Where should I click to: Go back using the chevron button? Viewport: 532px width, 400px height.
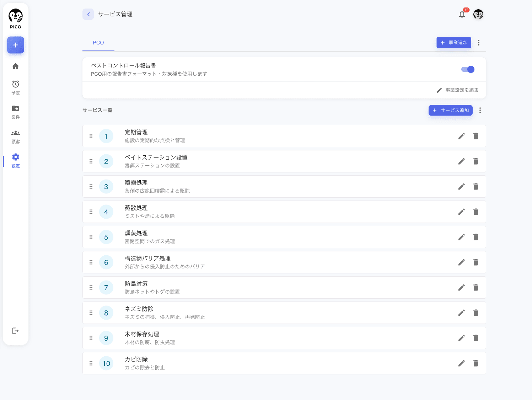[88, 14]
